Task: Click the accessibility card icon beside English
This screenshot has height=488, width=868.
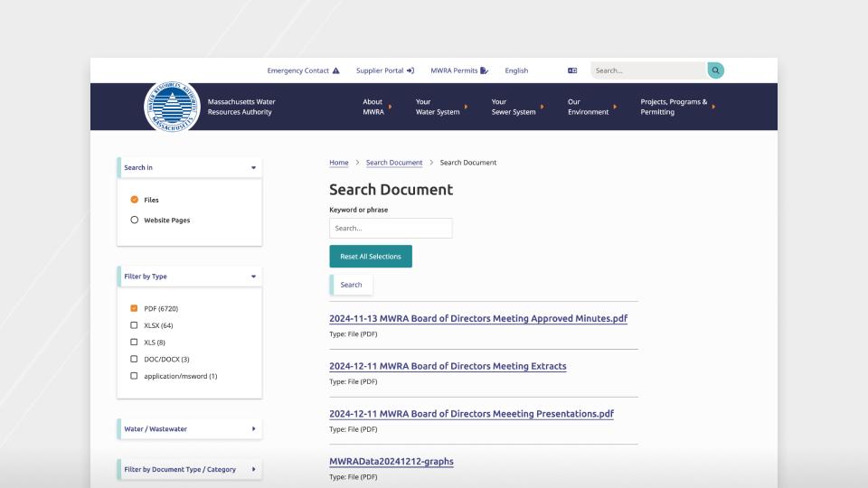Action: point(572,70)
